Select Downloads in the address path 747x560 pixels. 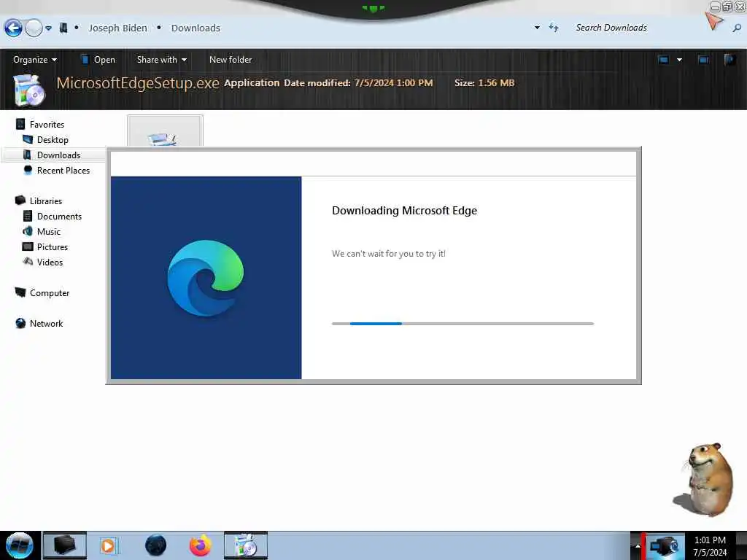196,28
